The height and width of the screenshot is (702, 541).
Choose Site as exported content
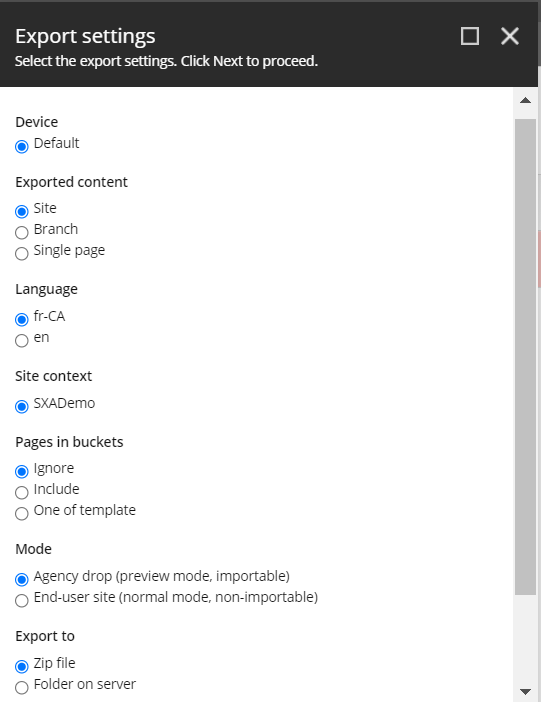coord(21,211)
